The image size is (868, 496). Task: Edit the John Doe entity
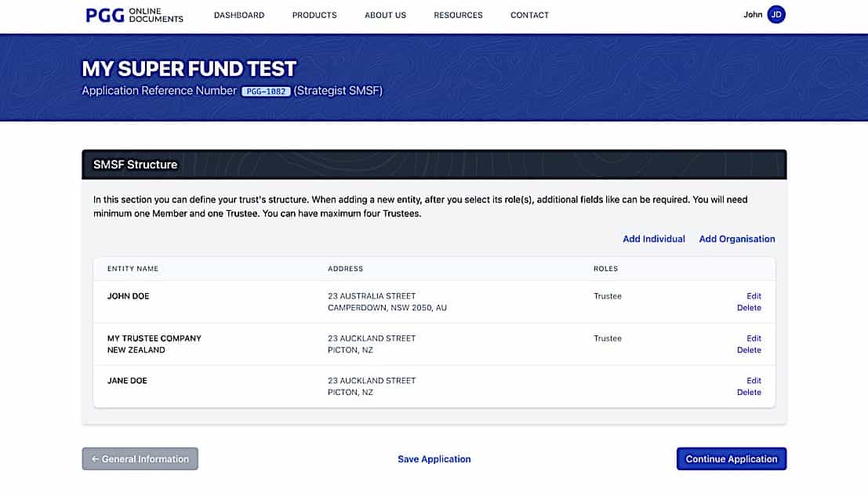coord(754,296)
